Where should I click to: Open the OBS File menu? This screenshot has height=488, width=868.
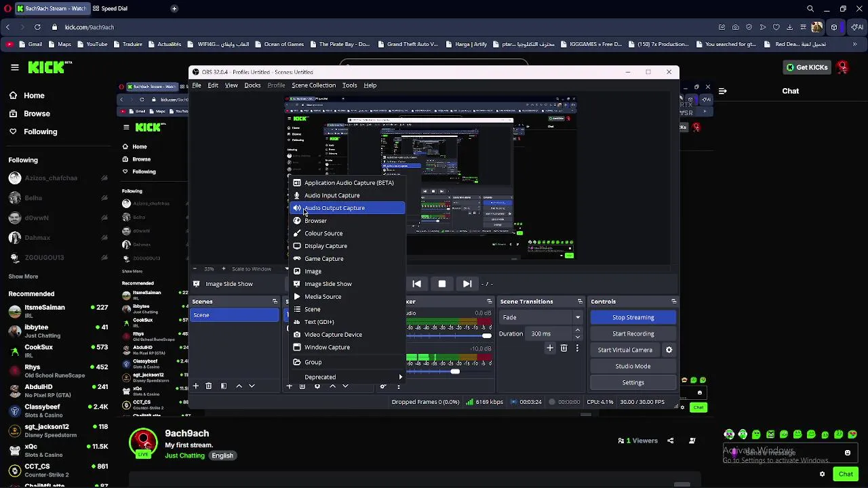click(197, 85)
